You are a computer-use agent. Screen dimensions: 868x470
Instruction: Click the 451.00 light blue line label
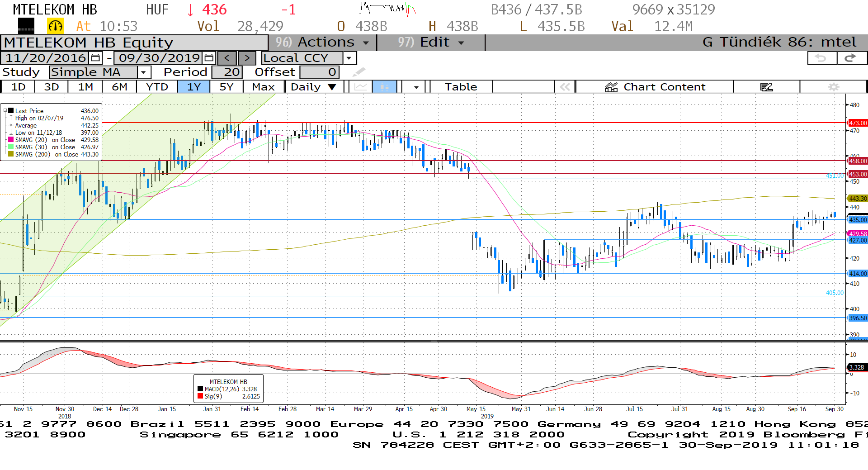(x=835, y=176)
